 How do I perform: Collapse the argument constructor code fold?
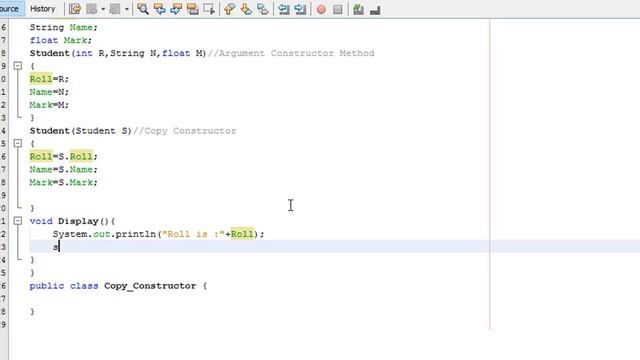point(18,66)
